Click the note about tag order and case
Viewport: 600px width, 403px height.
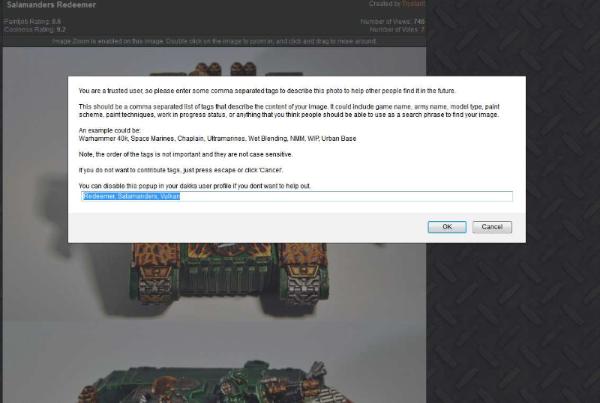186,154
